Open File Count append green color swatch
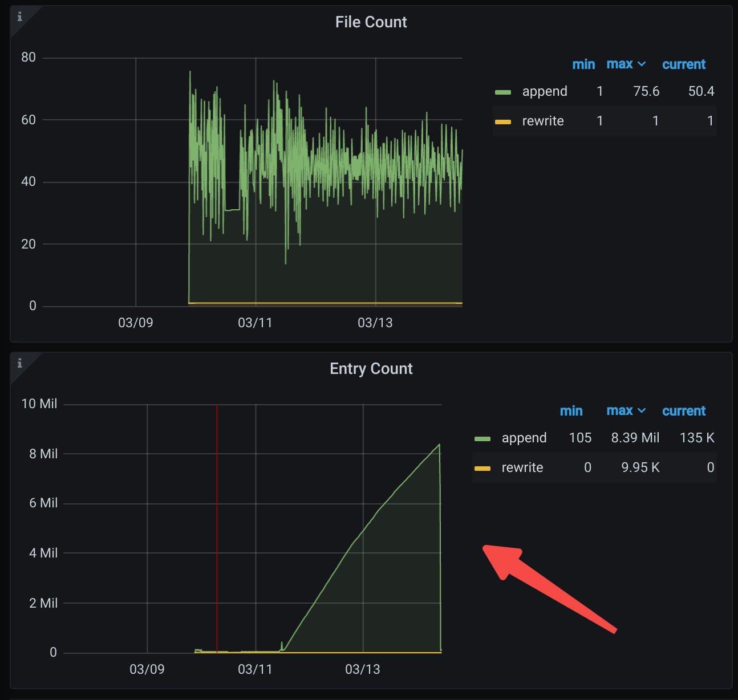 pyautogui.click(x=503, y=92)
